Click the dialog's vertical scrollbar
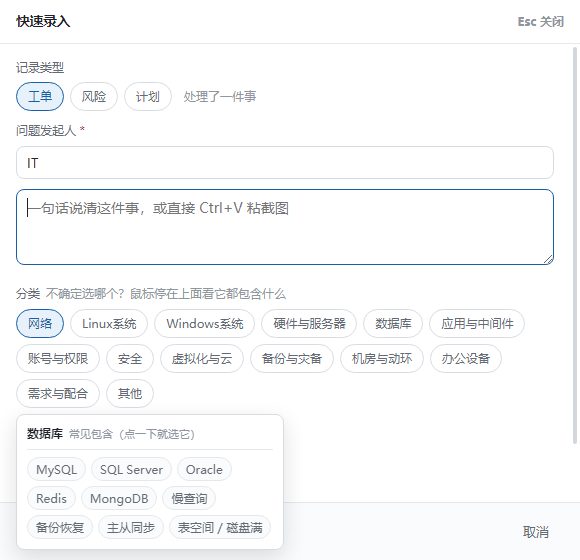580x560 pixels. [575, 245]
